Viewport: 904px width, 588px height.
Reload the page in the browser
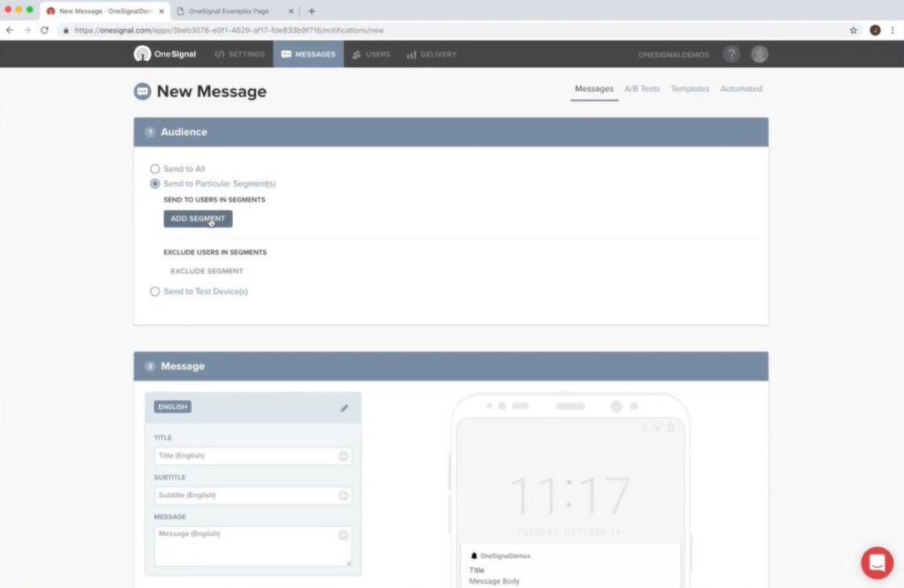click(x=44, y=30)
